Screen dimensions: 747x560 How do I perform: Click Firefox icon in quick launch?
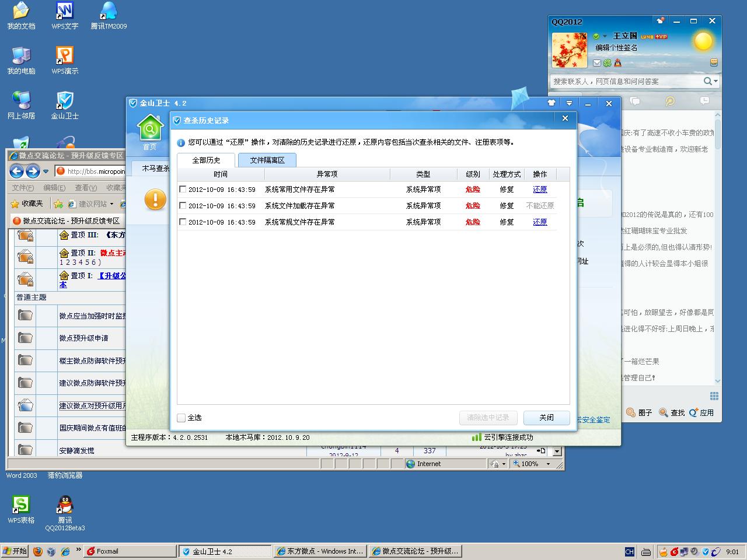point(37,551)
